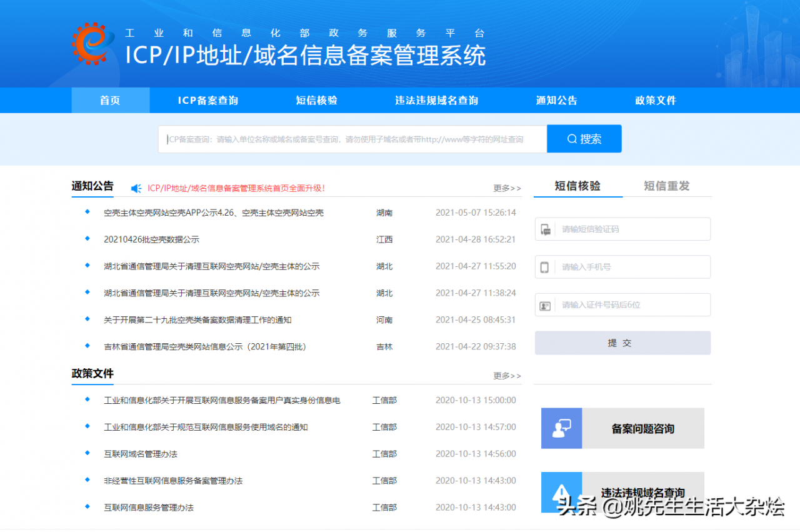Image resolution: width=800 pixels, height=532 pixels.
Task: Select the diamond bullet beside 互联网域名管理办法
Action: click(87, 454)
